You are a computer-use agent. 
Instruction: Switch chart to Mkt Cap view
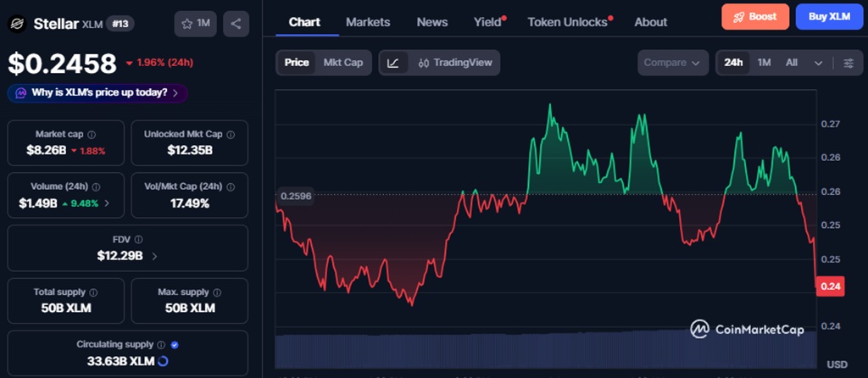[343, 63]
